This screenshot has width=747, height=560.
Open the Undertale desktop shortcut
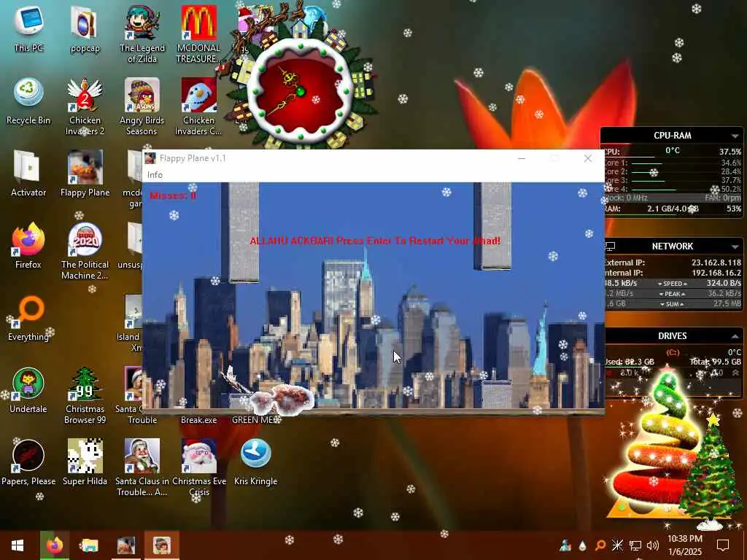click(x=28, y=391)
